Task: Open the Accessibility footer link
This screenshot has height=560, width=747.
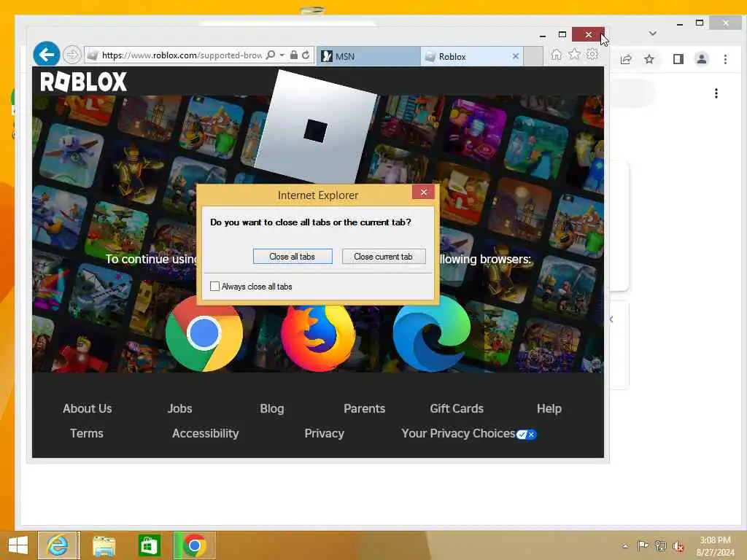Action: pyautogui.click(x=205, y=433)
